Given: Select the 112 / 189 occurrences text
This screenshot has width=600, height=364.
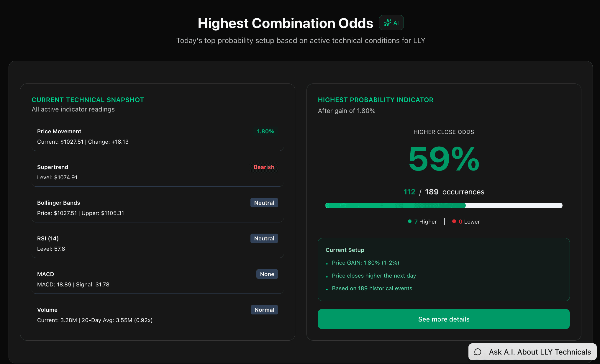Looking at the screenshot, I should [x=444, y=192].
